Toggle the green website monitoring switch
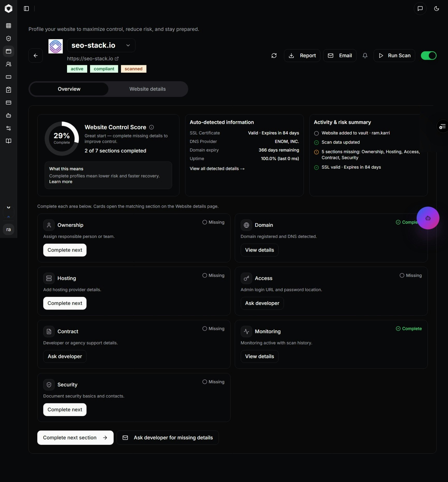 (429, 56)
